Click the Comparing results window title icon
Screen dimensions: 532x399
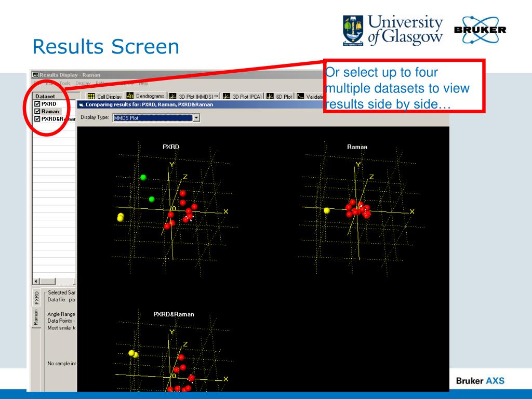click(82, 104)
